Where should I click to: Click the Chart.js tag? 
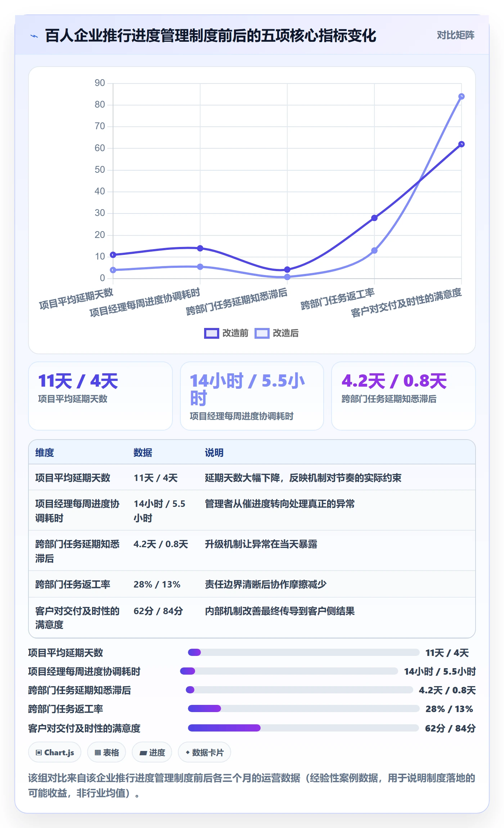pyautogui.click(x=55, y=752)
